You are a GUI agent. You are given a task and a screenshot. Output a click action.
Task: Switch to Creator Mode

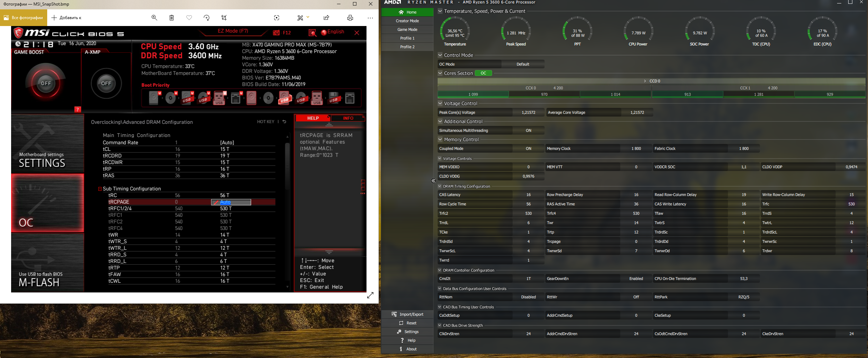(407, 21)
